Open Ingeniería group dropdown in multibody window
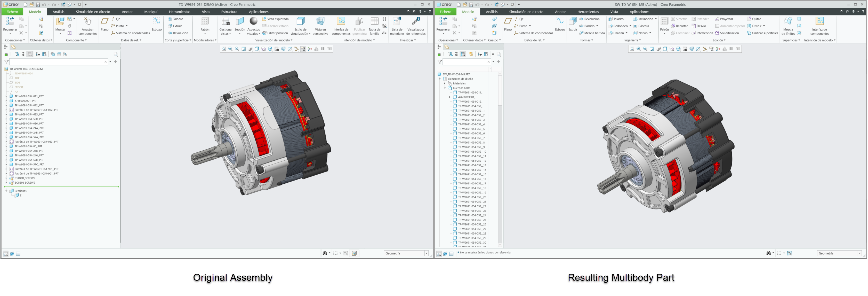The image size is (868, 296). pyautogui.click(x=632, y=40)
